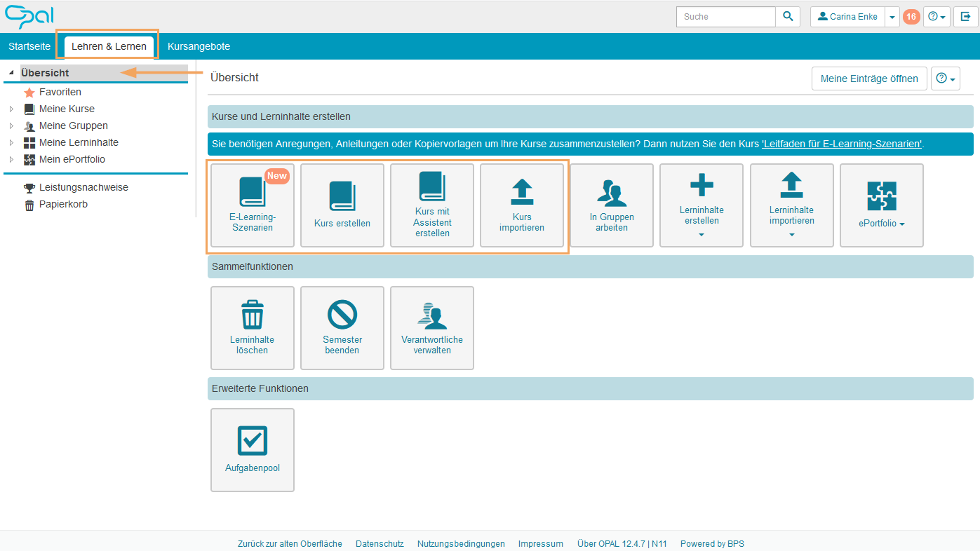Click Meine Einträge öffnen button
The width and height of the screenshot is (980, 551).
tap(869, 79)
